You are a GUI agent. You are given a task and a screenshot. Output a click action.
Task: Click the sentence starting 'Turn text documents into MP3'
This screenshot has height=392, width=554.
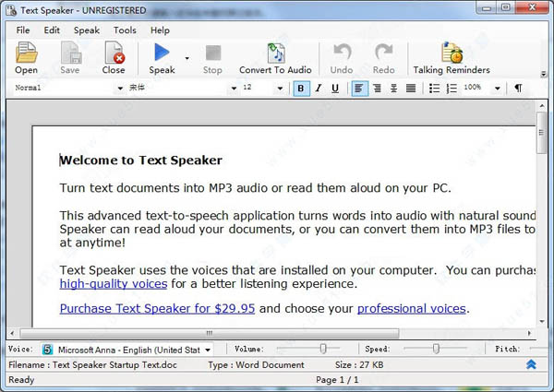[x=255, y=188]
